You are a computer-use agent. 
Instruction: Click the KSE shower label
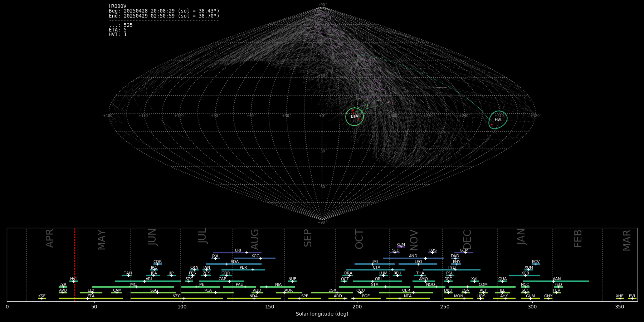click(42, 296)
